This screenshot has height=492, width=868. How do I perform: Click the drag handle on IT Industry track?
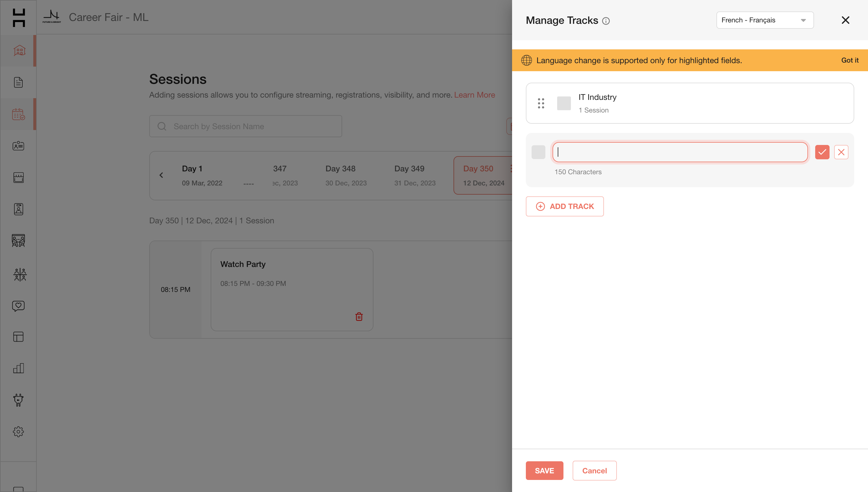[x=541, y=103]
